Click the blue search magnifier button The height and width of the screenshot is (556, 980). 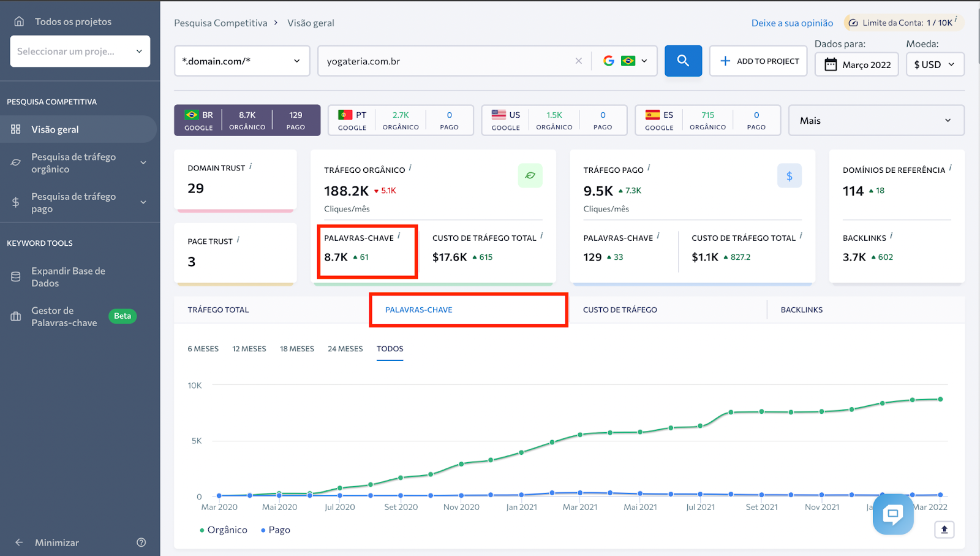683,61
